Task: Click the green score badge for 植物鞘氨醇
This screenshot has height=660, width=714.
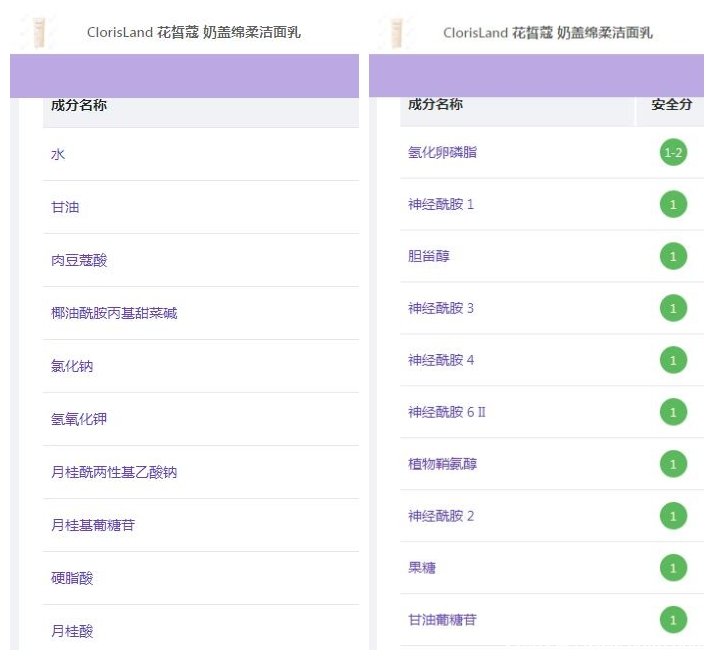Action: (673, 465)
